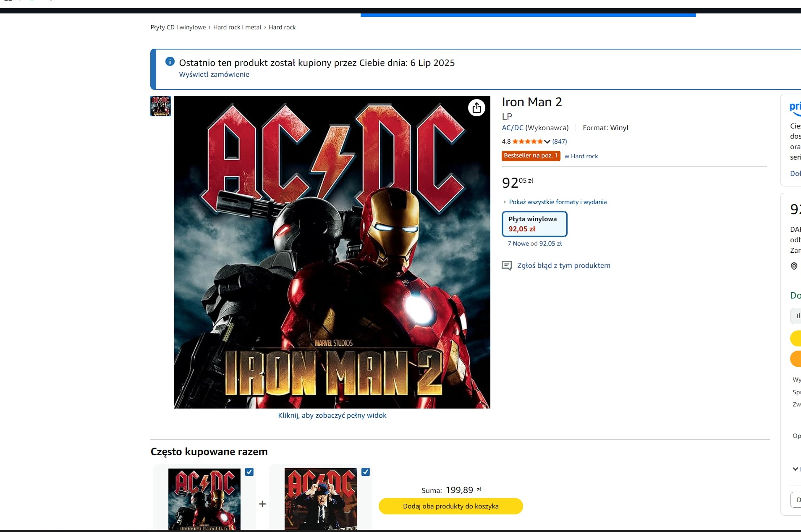Click the AC/DC artist link

pyautogui.click(x=513, y=128)
